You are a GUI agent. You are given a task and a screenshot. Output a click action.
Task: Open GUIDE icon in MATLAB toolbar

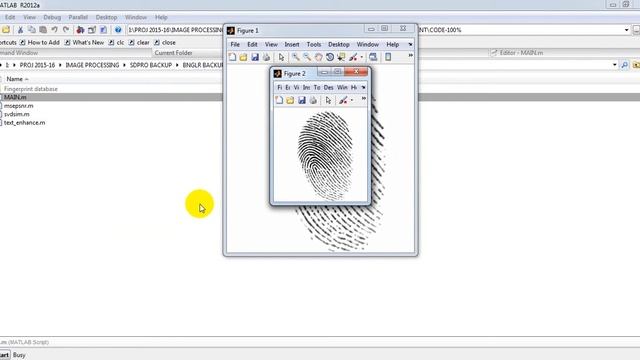coord(92,30)
